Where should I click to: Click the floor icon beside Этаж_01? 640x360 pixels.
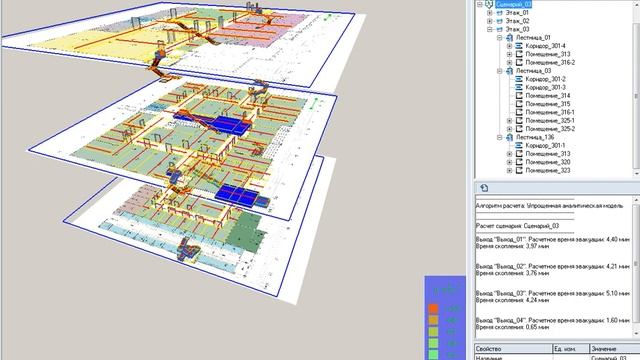(499, 13)
